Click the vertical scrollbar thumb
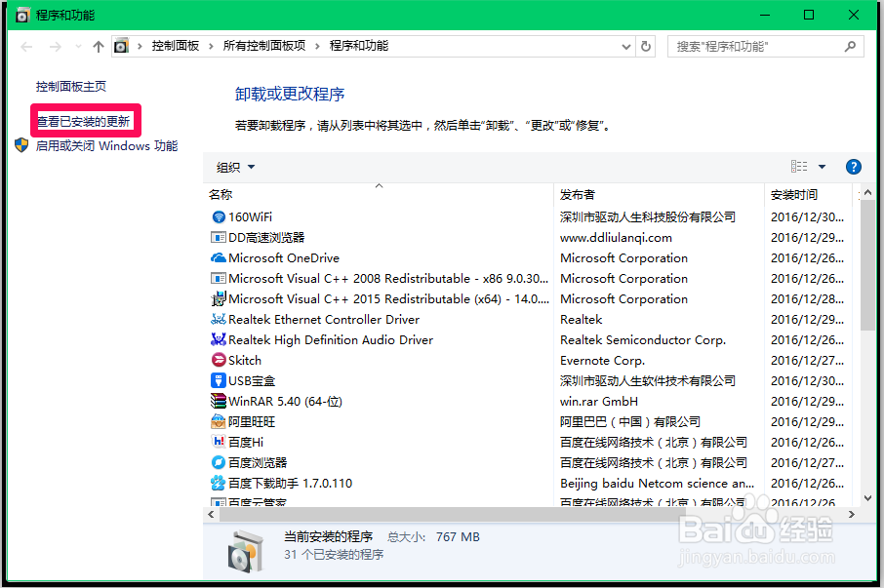 coord(867,264)
